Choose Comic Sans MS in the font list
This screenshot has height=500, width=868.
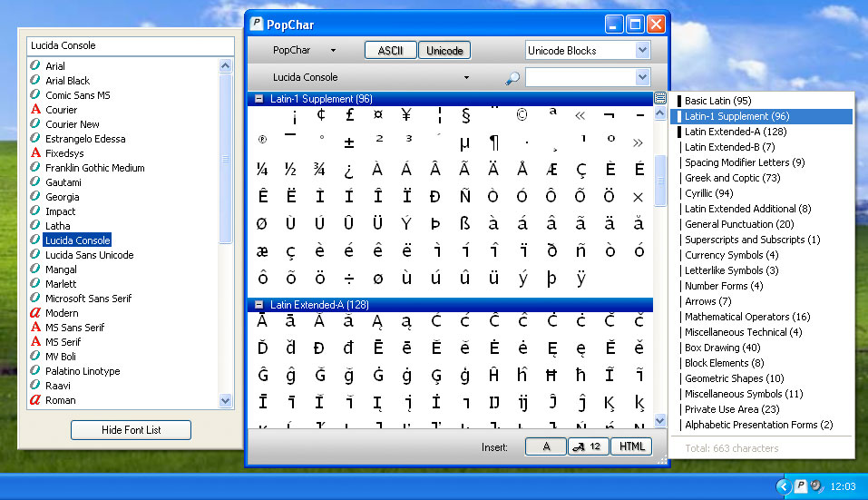click(x=77, y=95)
